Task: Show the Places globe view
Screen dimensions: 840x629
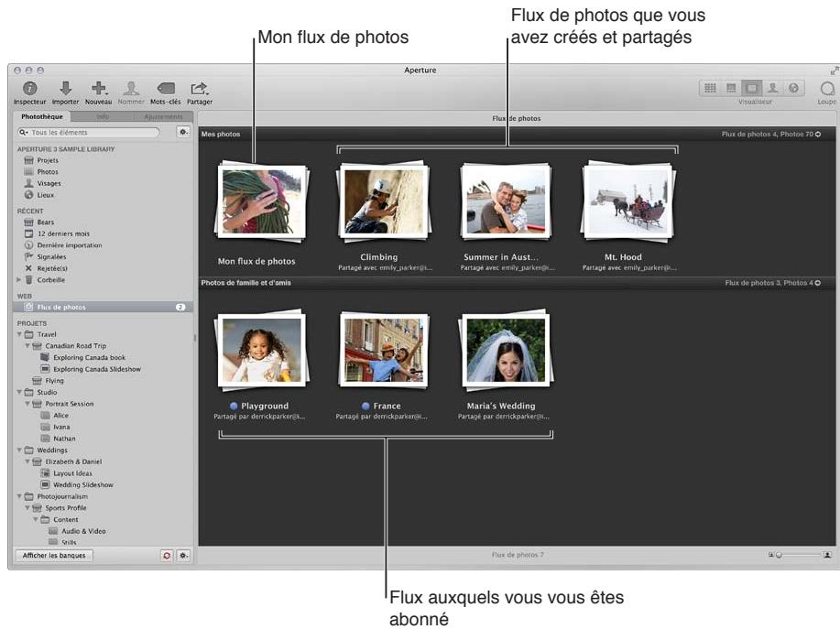Action: [793, 88]
